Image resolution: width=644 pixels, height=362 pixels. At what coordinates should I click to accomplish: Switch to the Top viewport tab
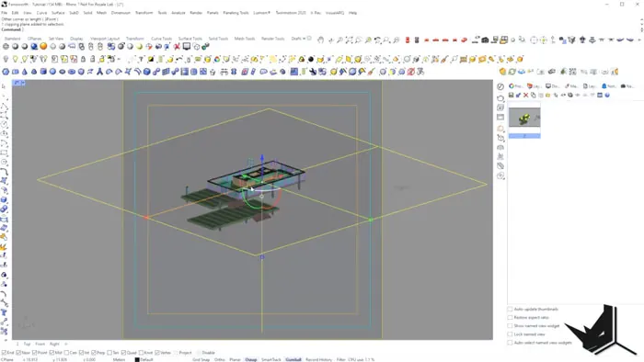27,344
